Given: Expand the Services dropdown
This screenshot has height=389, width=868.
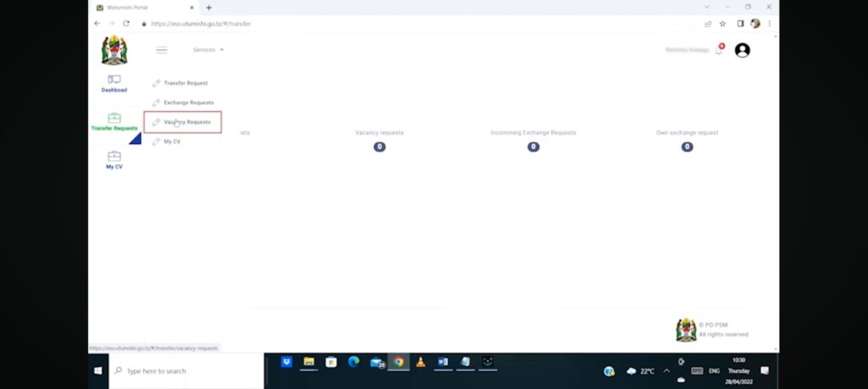Looking at the screenshot, I should (208, 50).
